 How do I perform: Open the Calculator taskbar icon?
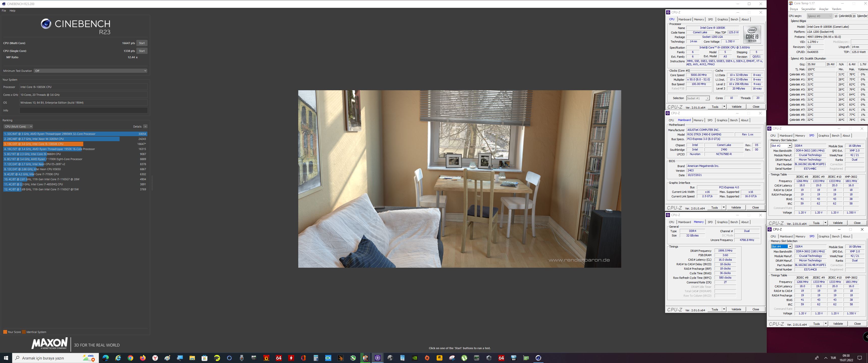pyautogui.click(x=316, y=358)
